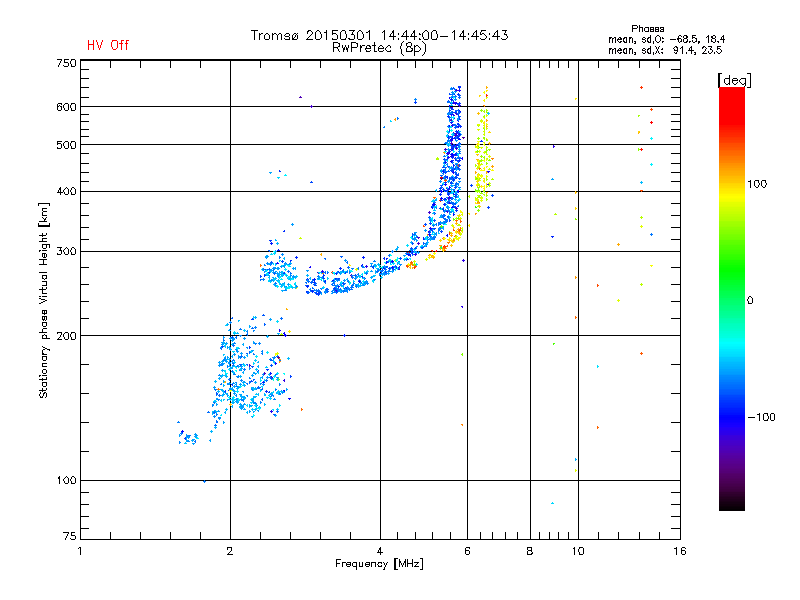This screenshot has width=800, height=600.
Task: Click the x-axis tick label "10"
Action: 578,551
